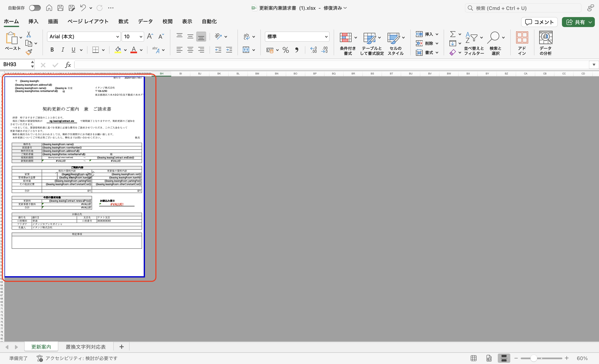
Task: Switch to Normal view icon in status bar
Action: pos(474,358)
